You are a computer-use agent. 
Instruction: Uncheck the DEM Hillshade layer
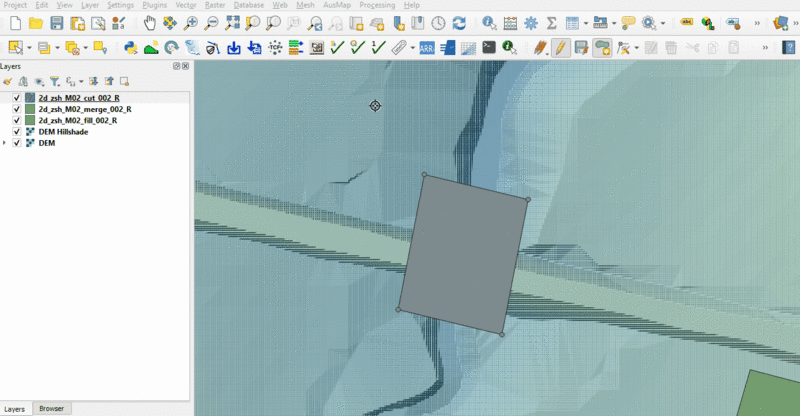tap(17, 131)
